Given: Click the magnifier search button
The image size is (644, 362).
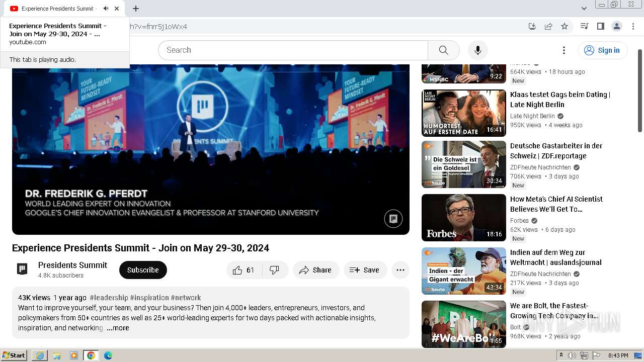Looking at the screenshot, I should [x=443, y=50].
